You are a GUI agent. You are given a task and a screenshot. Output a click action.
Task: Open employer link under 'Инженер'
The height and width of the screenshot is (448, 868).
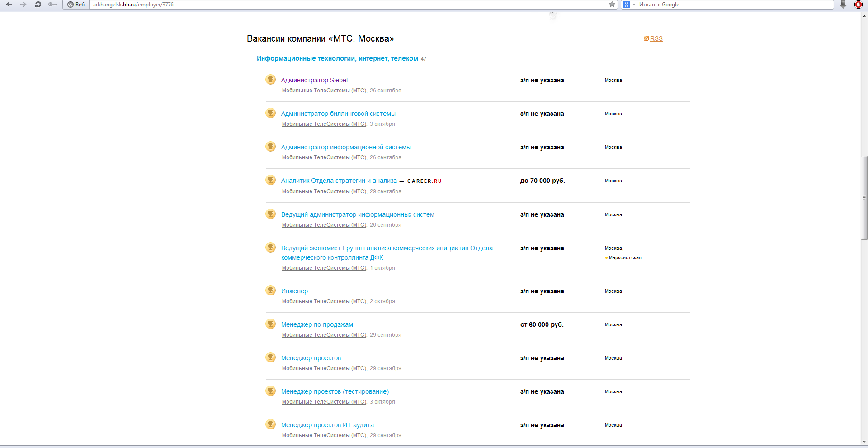point(324,301)
